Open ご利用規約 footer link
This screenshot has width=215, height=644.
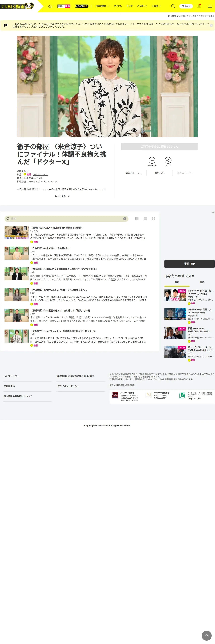[9, 386]
